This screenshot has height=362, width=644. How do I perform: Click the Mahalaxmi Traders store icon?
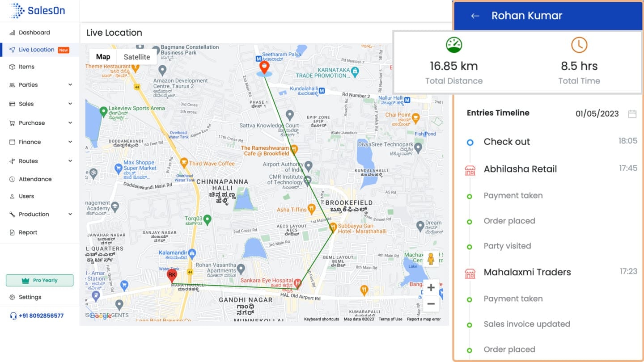[470, 273]
